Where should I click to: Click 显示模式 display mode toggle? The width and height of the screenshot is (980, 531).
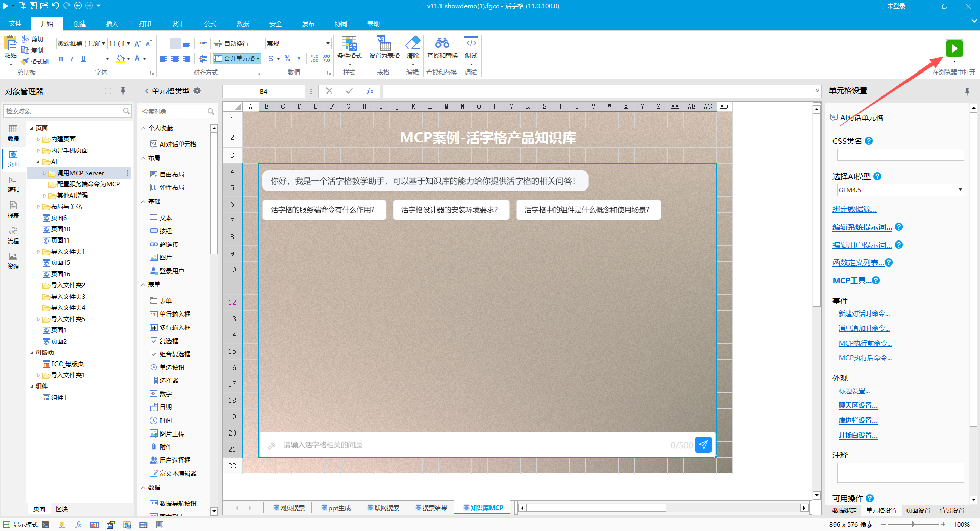point(20,524)
